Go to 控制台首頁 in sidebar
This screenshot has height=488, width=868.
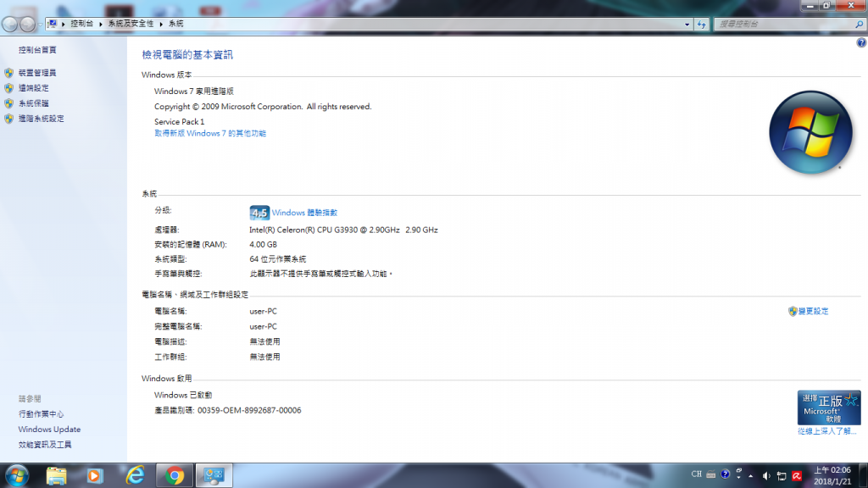(x=37, y=50)
